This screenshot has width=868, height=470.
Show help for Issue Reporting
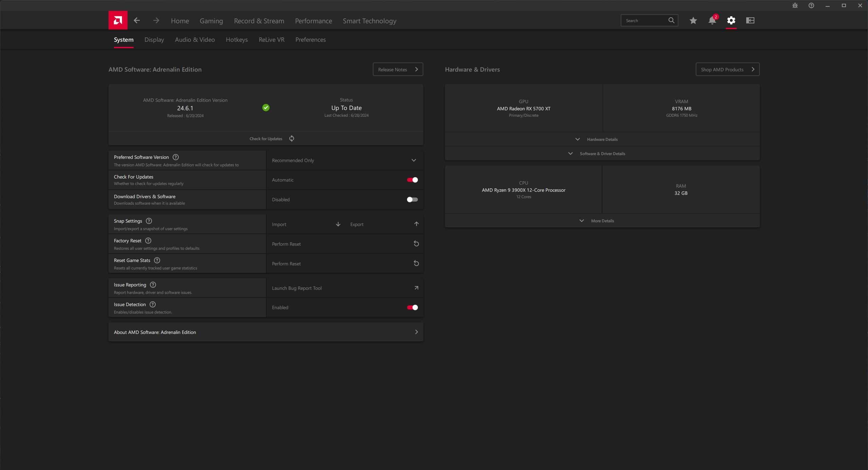coord(153,285)
